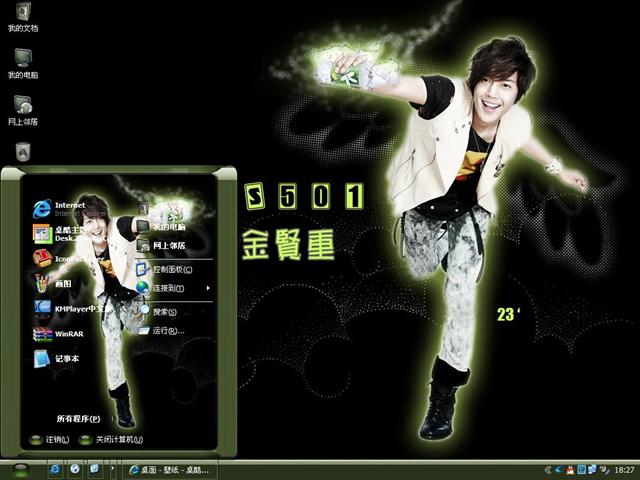Open 控制面板(C) control panel entry
The height and width of the screenshot is (480, 640).
pyautogui.click(x=164, y=269)
